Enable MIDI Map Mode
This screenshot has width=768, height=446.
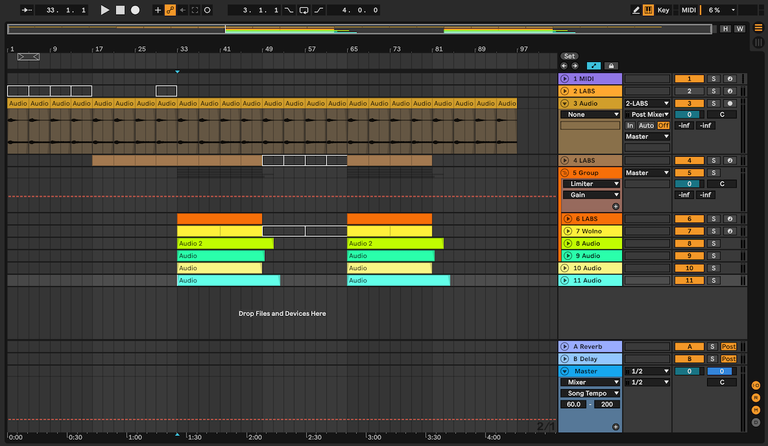[689, 10]
